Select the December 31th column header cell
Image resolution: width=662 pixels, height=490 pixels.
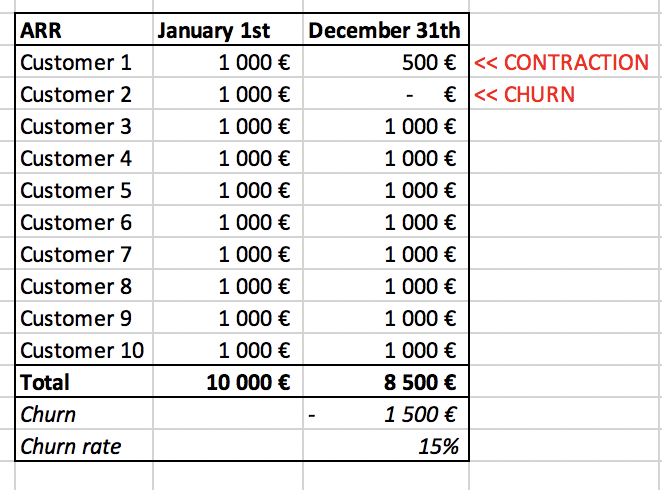(386, 30)
